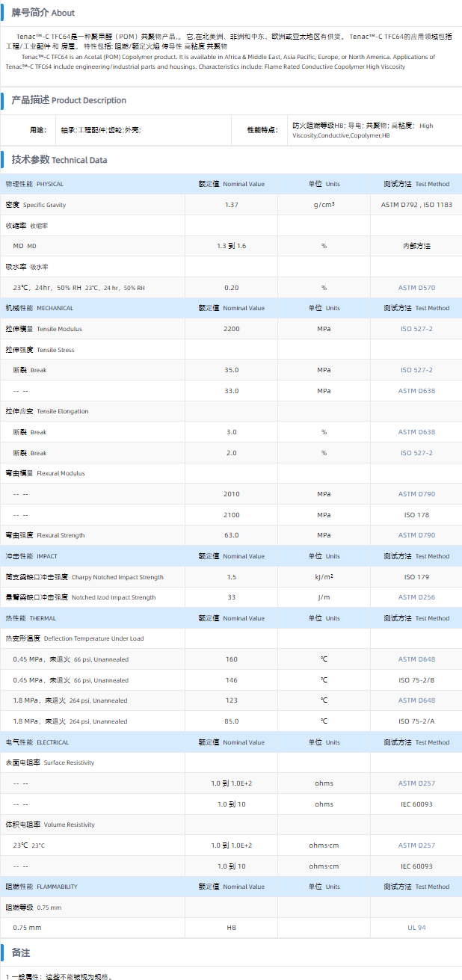Click the ASTM D648 link in the 123 °C row
The height and width of the screenshot is (980, 462).
[416, 700]
